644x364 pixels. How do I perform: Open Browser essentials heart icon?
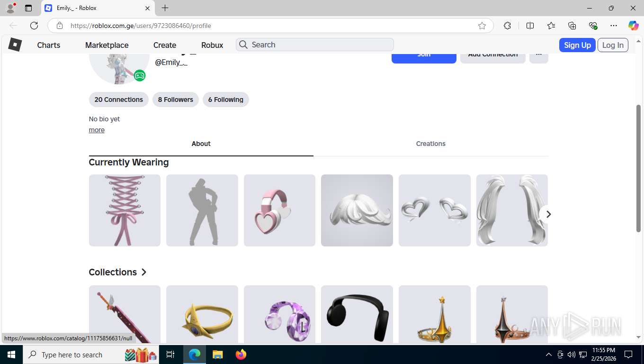tap(593, 26)
